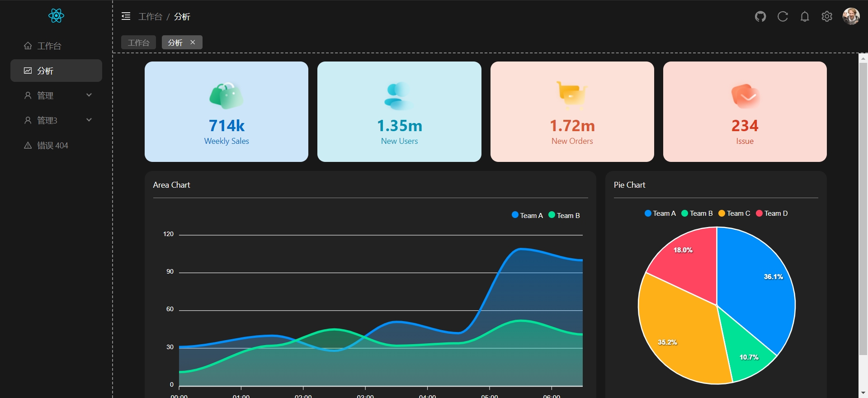Click the vertical scrollbar up arrow
The height and width of the screenshot is (398, 868).
(x=863, y=58)
